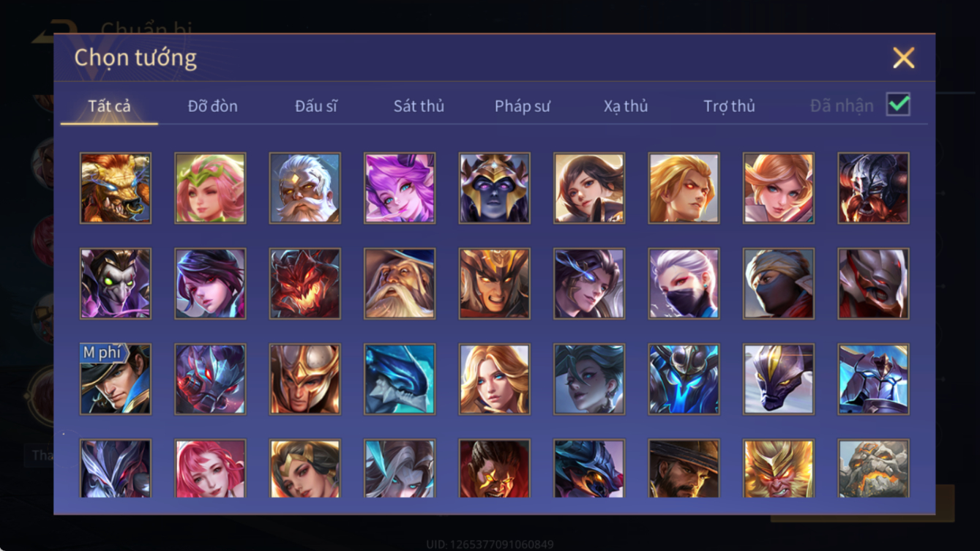Show the Sát thủ heroes tab
The height and width of the screenshot is (551, 980).
(419, 106)
